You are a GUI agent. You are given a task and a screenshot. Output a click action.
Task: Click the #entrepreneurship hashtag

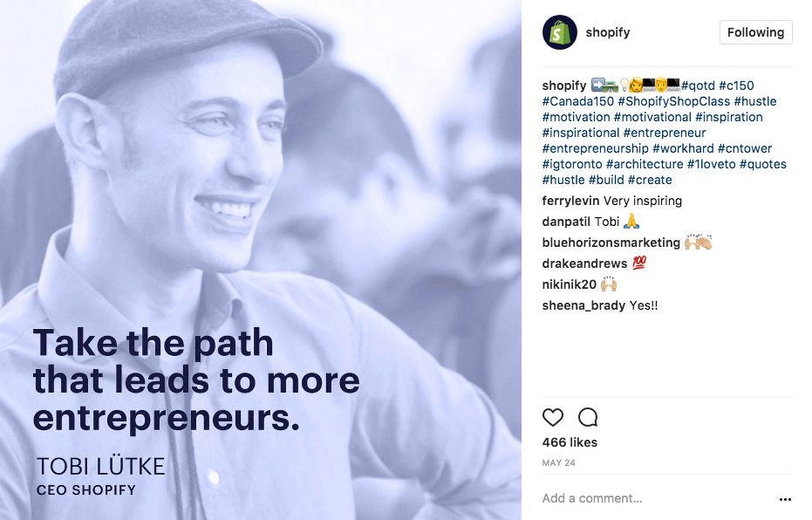pyautogui.click(x=595, y=148)
